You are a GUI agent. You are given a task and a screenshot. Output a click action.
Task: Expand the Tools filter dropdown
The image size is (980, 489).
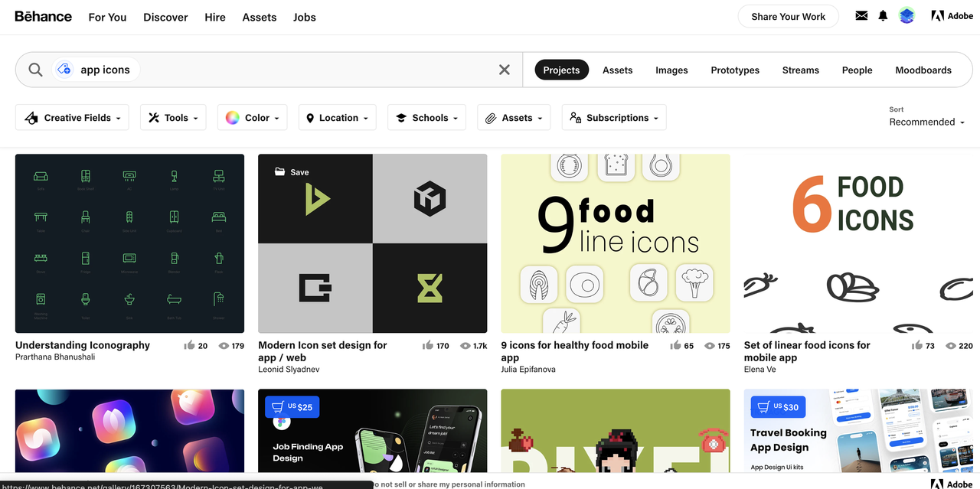[173, 118]
